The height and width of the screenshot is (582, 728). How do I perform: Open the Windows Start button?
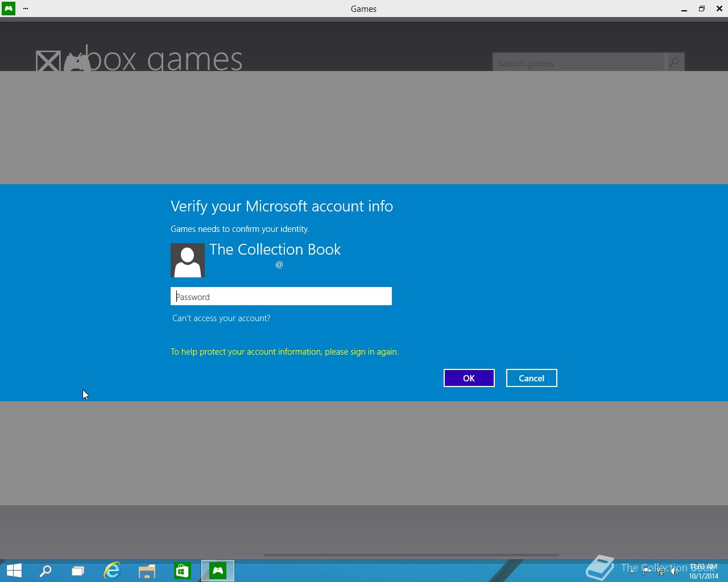(x=14, y=571)
